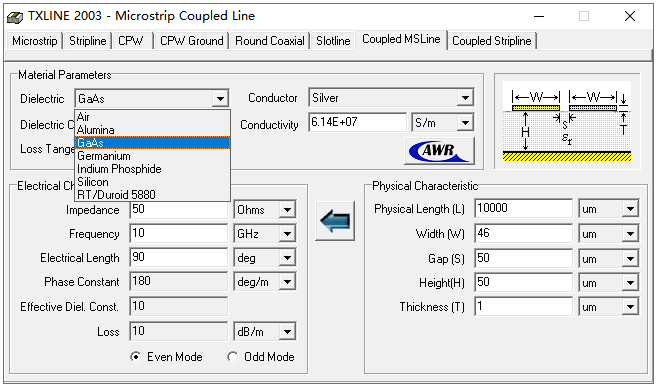Select Silicon from the dielectric list
This screenshot has width=657, height=387.
click(x=153, y=182)
